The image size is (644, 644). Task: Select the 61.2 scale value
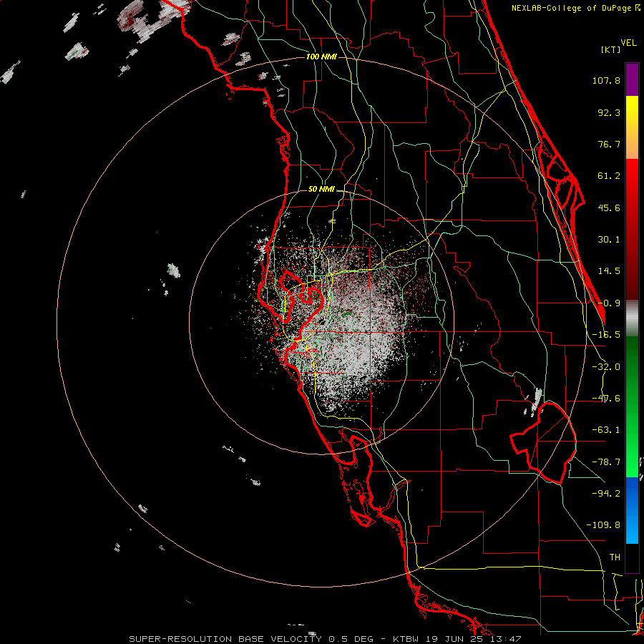click(609, 176)
